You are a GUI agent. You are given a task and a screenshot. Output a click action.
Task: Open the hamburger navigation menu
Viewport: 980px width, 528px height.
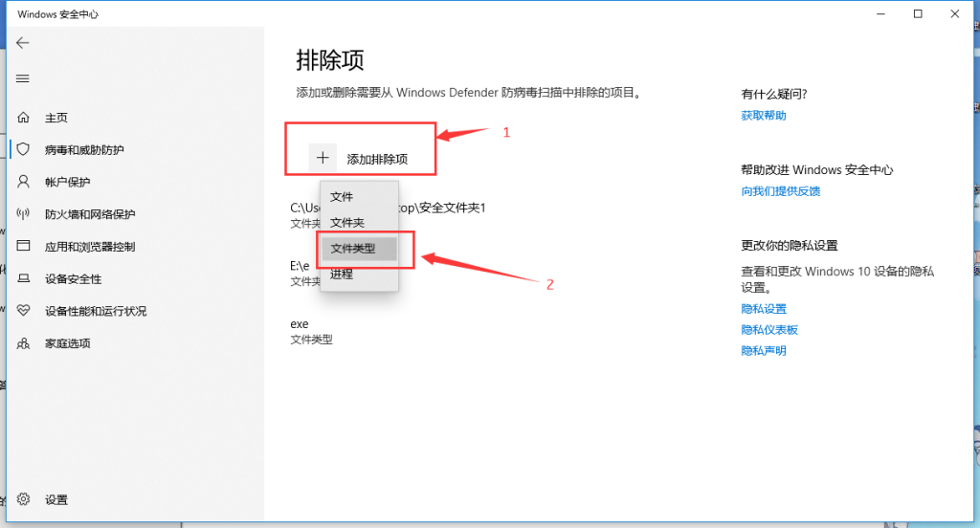[23, 78]
